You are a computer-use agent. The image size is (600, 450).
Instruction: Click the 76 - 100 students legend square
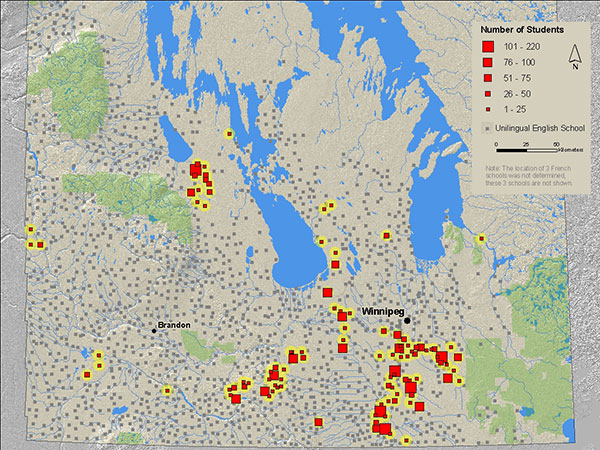click(x=488, y=63)
